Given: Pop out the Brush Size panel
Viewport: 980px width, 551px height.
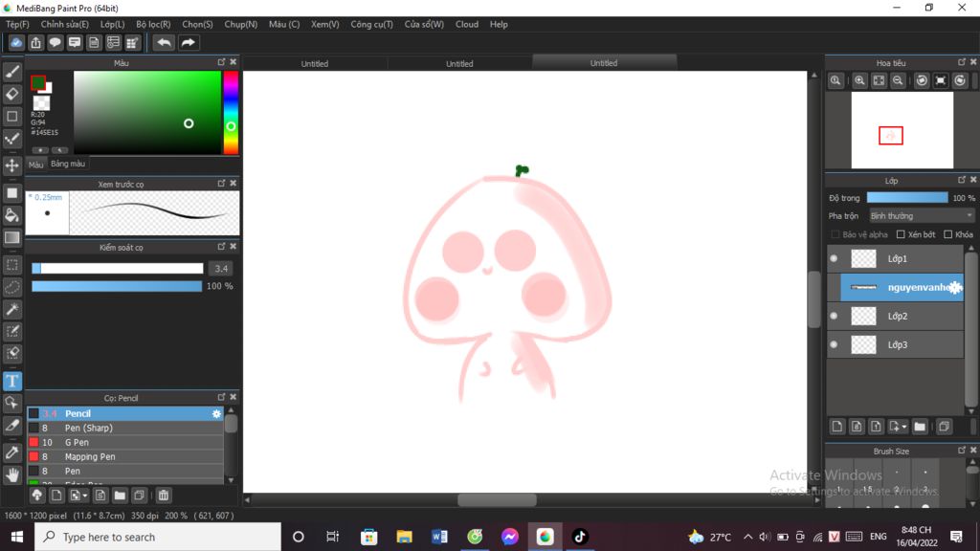Looking at the screenshot, I should pyautogui.click(x=961, y=450).
